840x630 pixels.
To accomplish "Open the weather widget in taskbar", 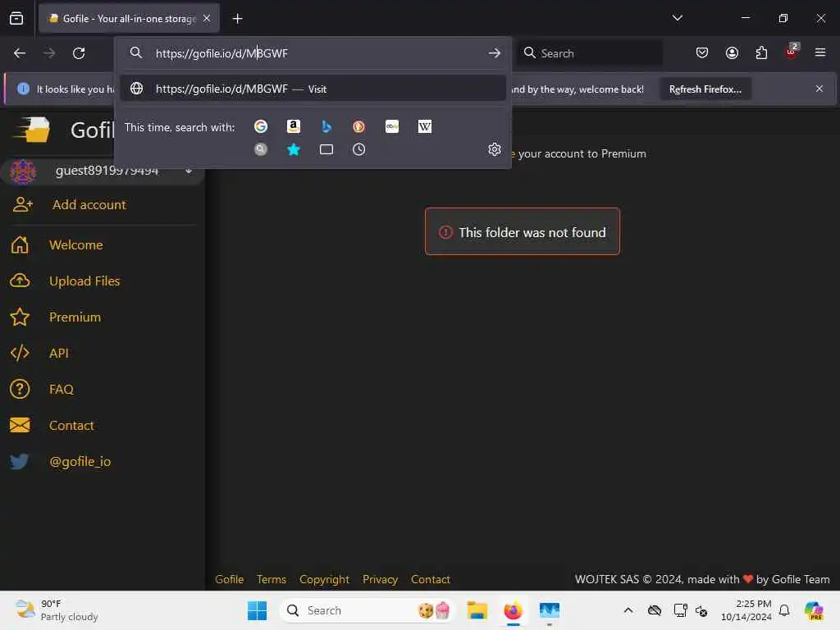I will tap(57, 610).
